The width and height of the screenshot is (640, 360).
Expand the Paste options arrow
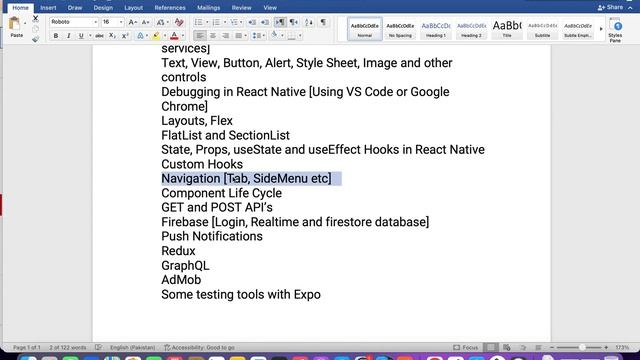[x=25, y=24]
